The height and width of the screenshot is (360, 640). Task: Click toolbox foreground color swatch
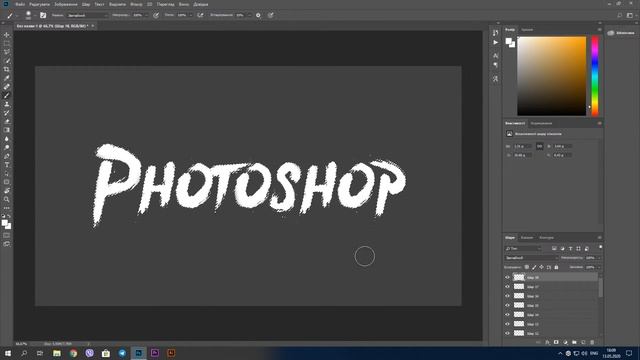pyautogui.click(x=4, y=223)
